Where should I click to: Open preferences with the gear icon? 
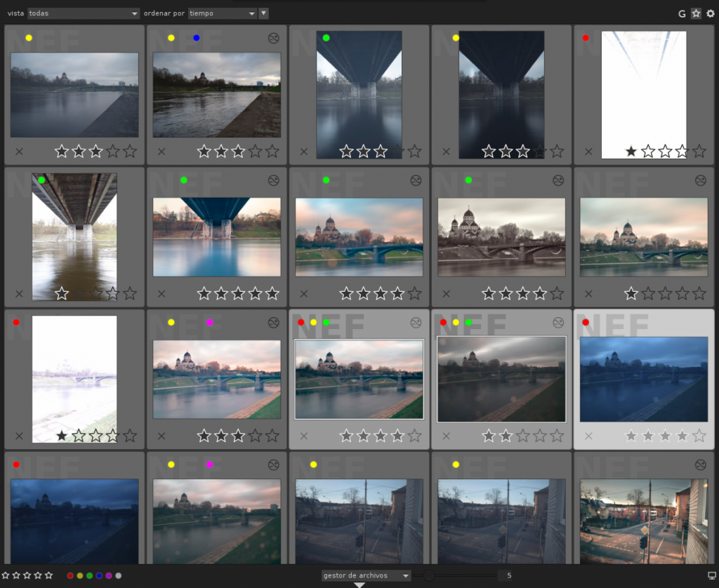[x=711, y=14]
